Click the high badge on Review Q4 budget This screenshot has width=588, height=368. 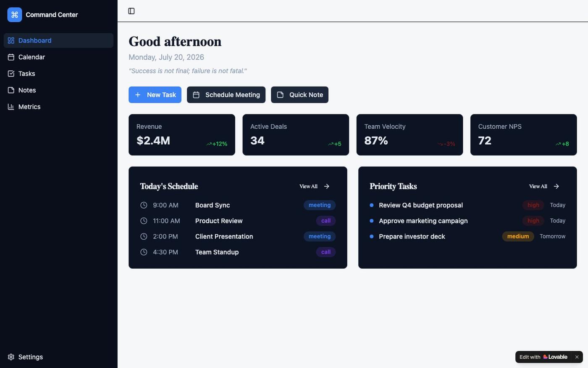pyautogui.click(x=533, y=205)
